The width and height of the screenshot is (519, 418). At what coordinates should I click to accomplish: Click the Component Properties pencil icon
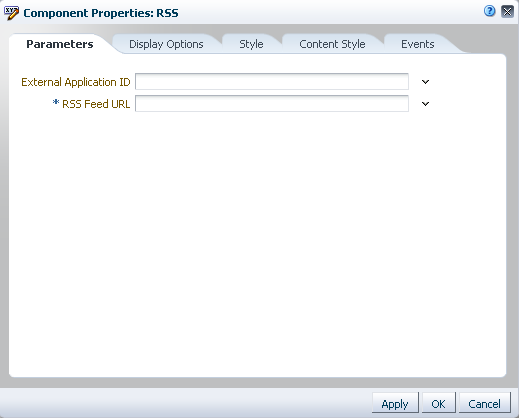click(x=11, y=13)
